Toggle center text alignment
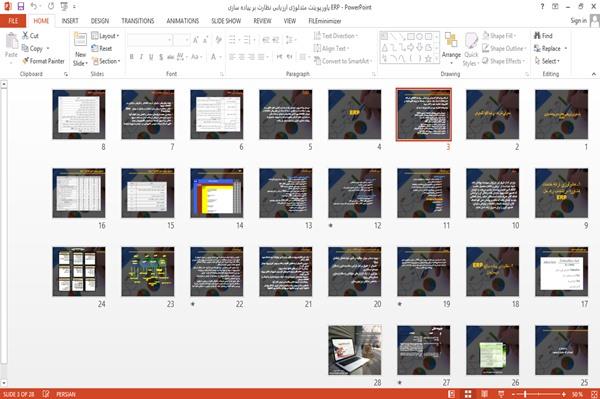Viewport: 600px width, 399px height. (241, 57)
